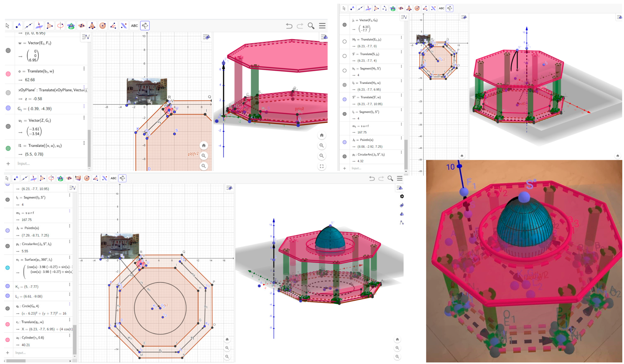Screen dimensions: 624x364
Task: Click settings gear in bottom 3D view stylebar
Action: click(x=402, y=196)
